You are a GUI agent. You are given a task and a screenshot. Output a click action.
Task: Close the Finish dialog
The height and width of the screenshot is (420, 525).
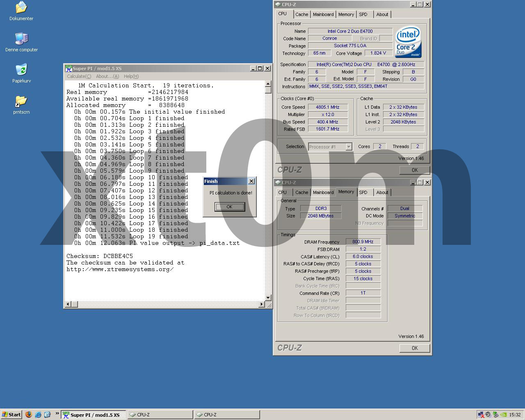click(251, 181)
